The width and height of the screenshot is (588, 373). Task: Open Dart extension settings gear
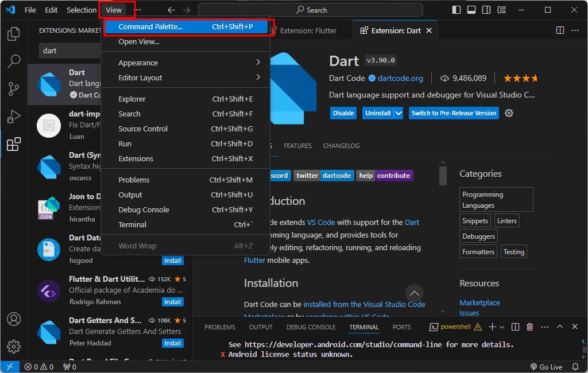(x=509, y=113)
